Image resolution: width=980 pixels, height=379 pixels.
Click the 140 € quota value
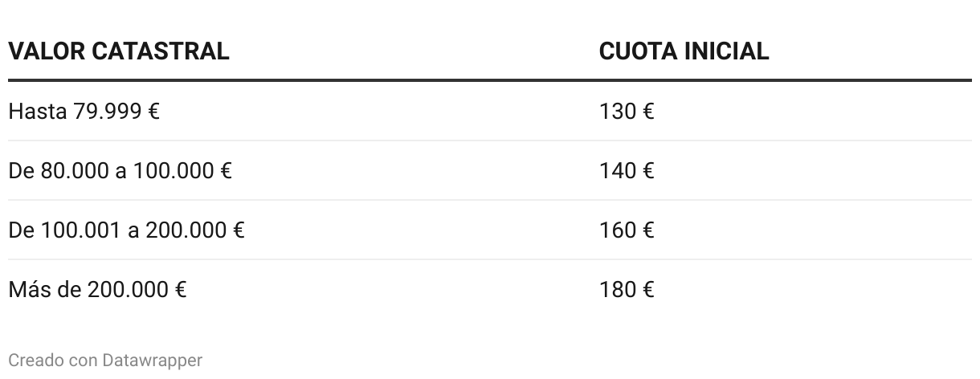(627, 170)
